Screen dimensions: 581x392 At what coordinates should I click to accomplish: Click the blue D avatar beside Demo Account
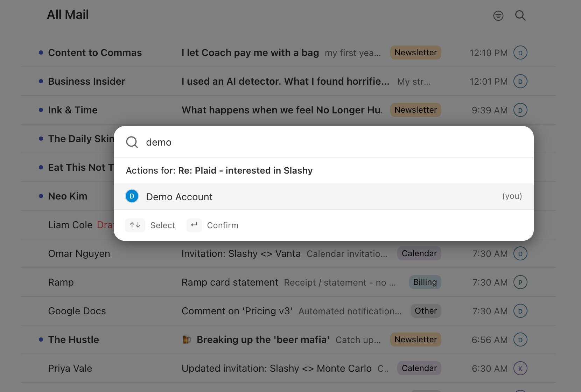pos(132,196)
